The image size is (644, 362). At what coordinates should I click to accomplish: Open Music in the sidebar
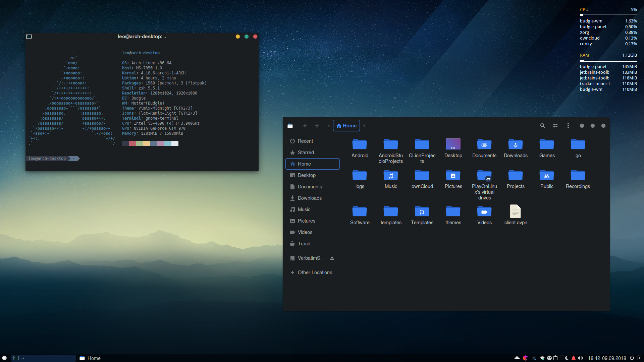[312, 209]
